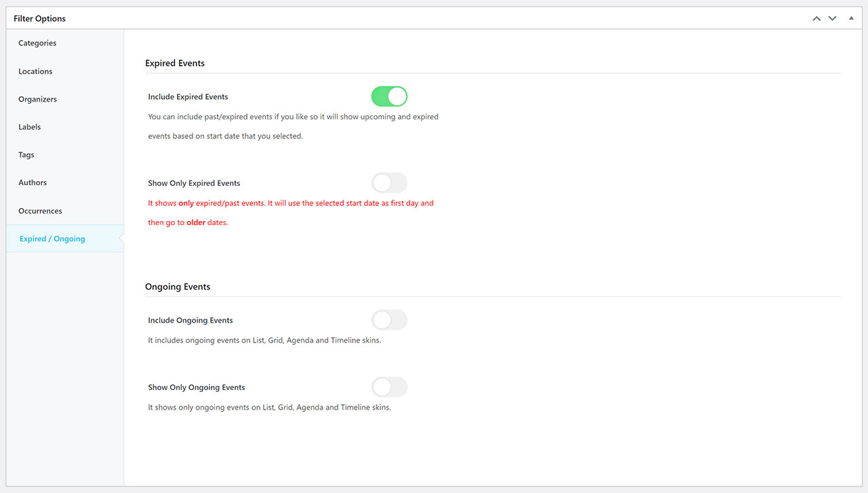Go to the Labels tab
The image size is (868, 493).
point(30,127)
